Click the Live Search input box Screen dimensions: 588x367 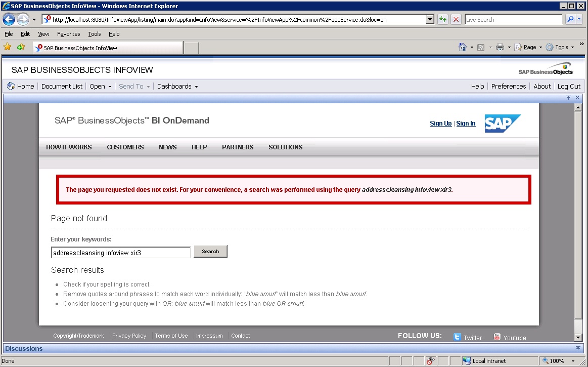pyautogui.click(x=513, y=20)
